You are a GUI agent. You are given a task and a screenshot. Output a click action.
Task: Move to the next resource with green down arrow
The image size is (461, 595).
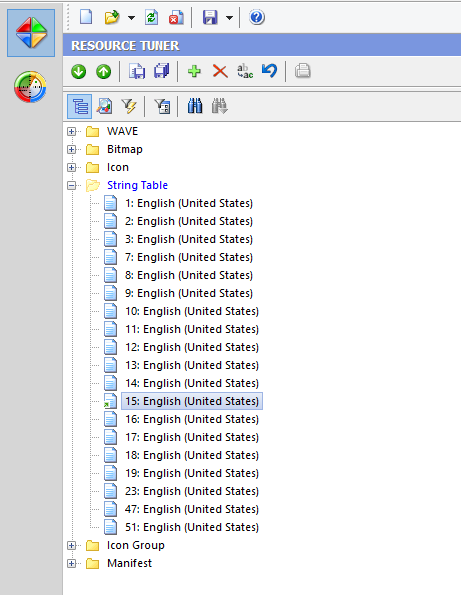coord(79,71)
